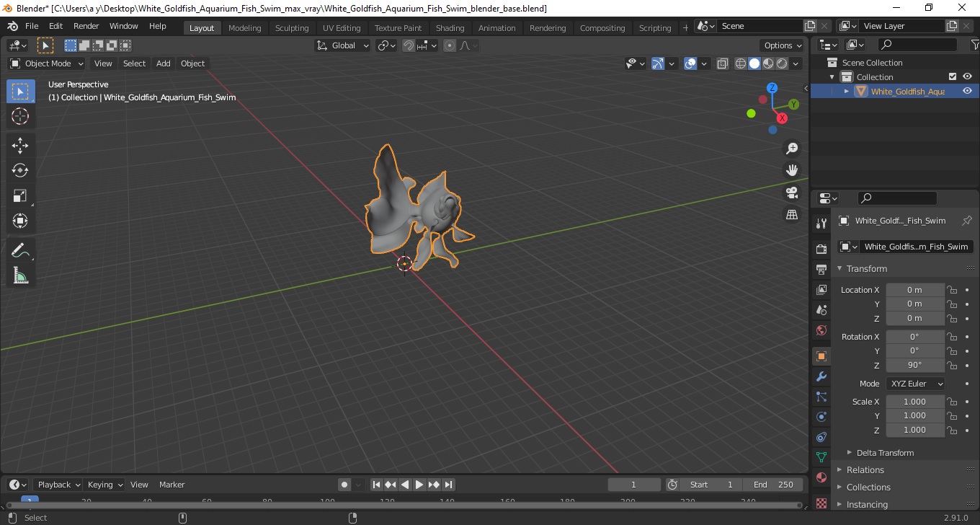Screen dimensions: 980x525
Task: Open the Physics properties tab
Action: (x=821, y=417)
